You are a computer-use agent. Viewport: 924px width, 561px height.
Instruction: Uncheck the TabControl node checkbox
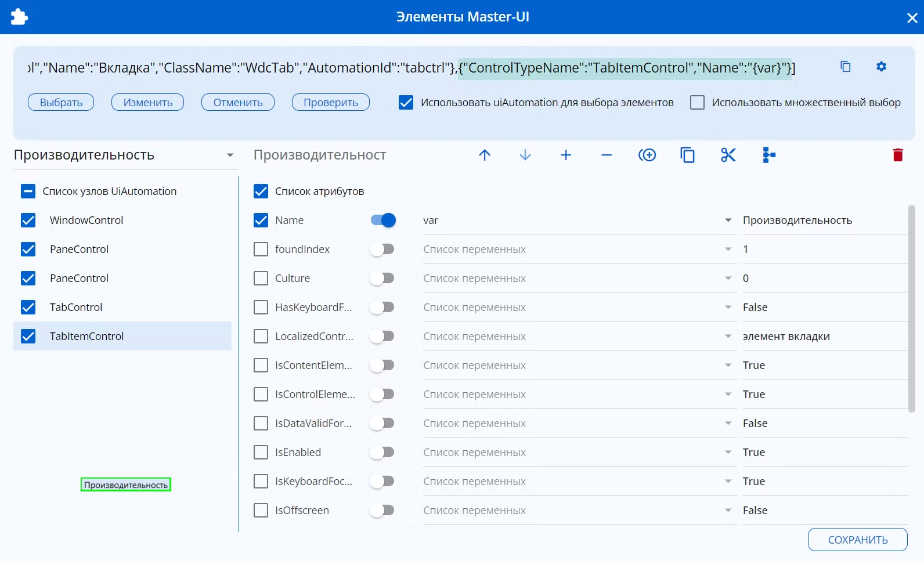click(x=28, y=307)
